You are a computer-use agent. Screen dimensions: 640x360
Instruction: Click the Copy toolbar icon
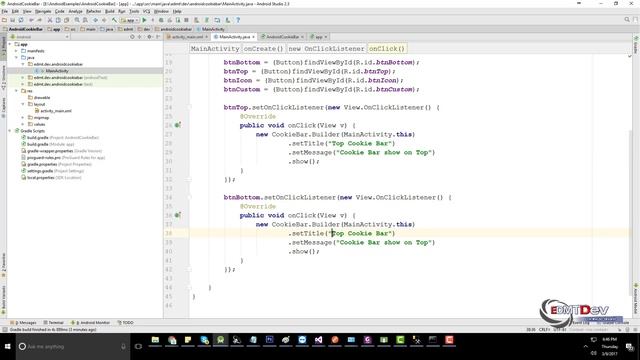[x=58, y=20]
